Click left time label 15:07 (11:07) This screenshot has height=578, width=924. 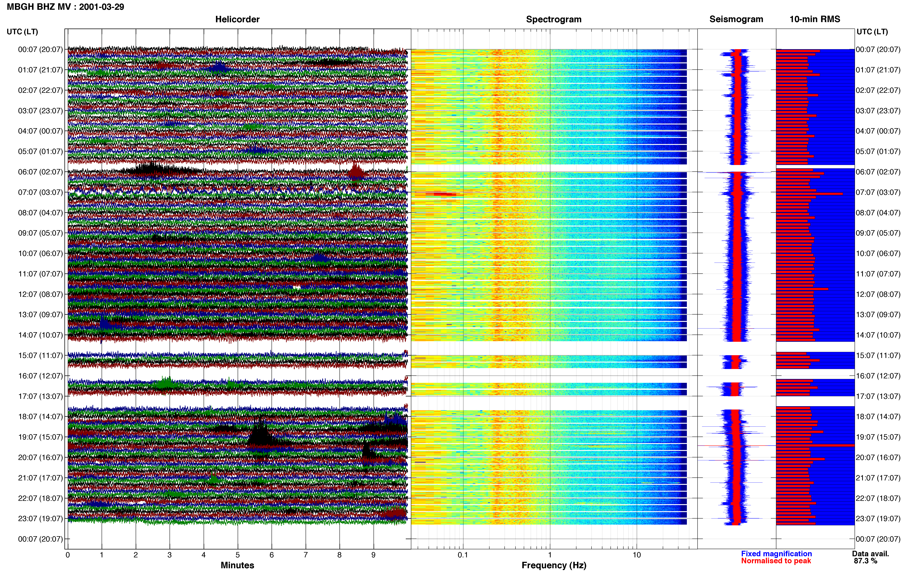tap(41, 356)
